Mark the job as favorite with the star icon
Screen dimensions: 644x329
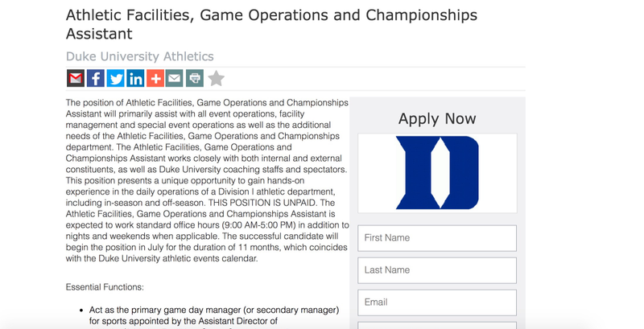point(216,78)
